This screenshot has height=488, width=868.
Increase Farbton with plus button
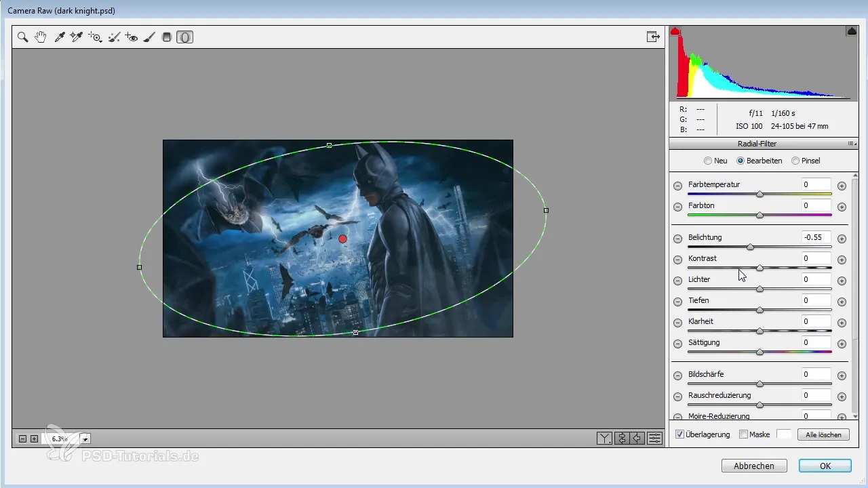click(x=842, y=207)
